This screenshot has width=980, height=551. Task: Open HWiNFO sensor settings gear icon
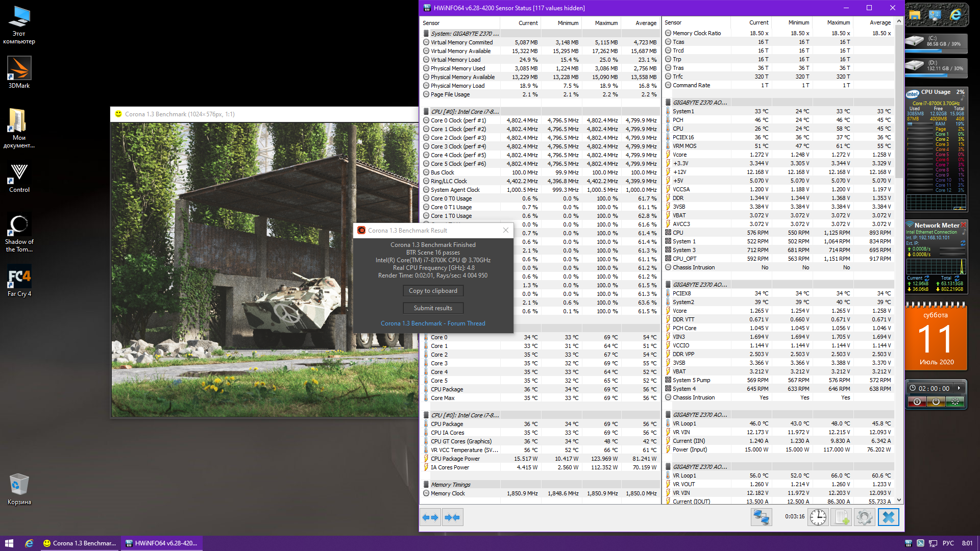865,517
